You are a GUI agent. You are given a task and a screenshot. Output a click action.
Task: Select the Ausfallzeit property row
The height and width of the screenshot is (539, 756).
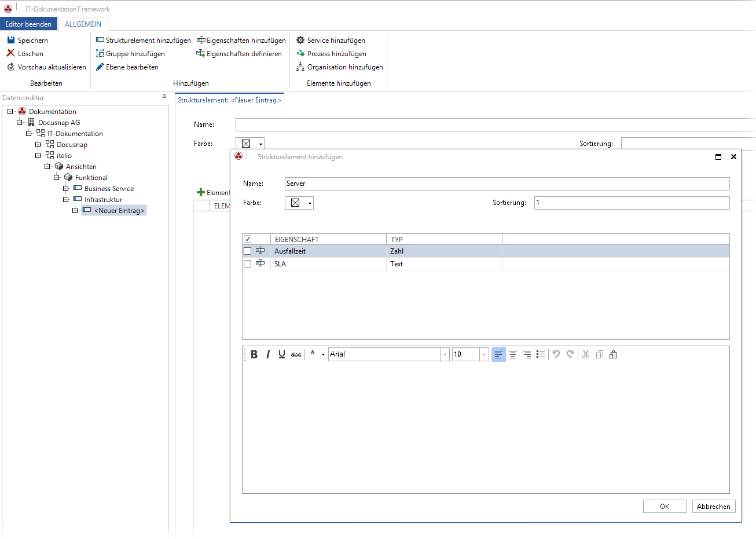pyautogui.click(x=486, y=251)
